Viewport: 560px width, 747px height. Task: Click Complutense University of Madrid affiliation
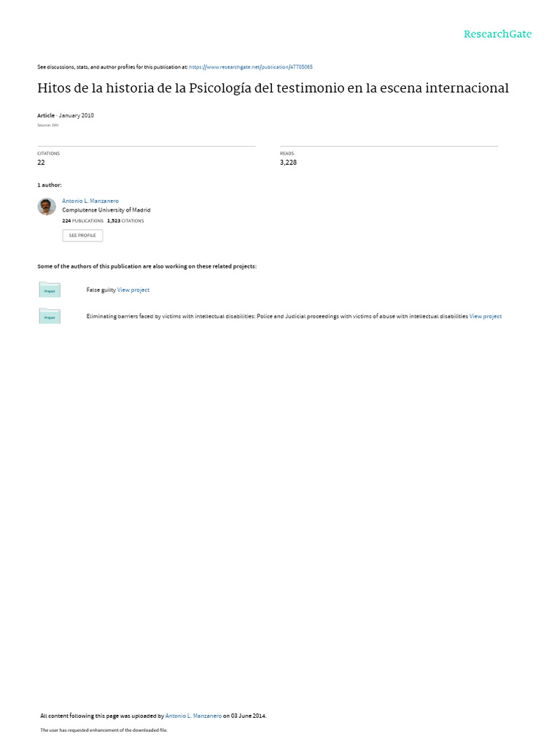point(106,210)
